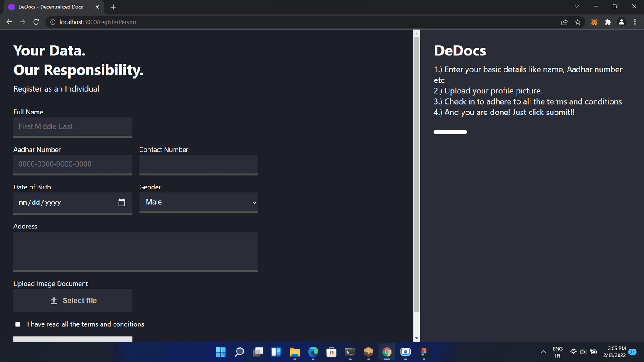Click the page scrollbar up arrow

(x=417, y=34)
